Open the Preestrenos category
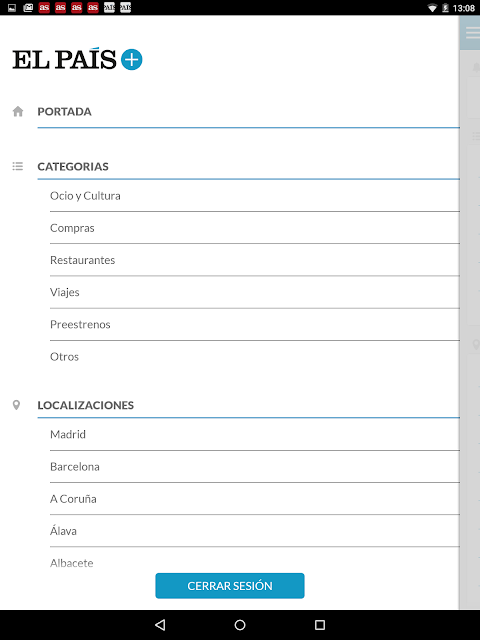Screen dimensions: 480x640 pos(255,325)
